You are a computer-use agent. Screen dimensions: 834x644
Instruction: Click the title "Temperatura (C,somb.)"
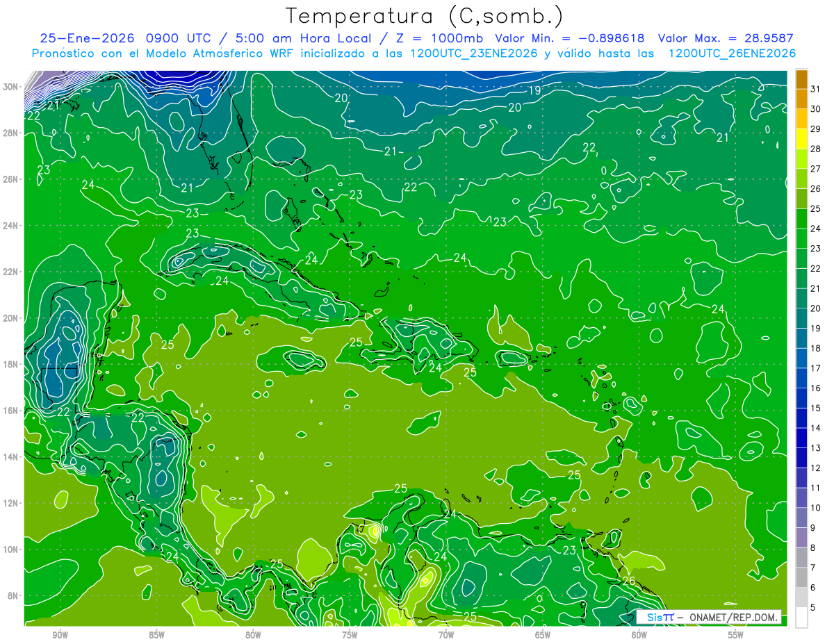click(x=425, y=16)
